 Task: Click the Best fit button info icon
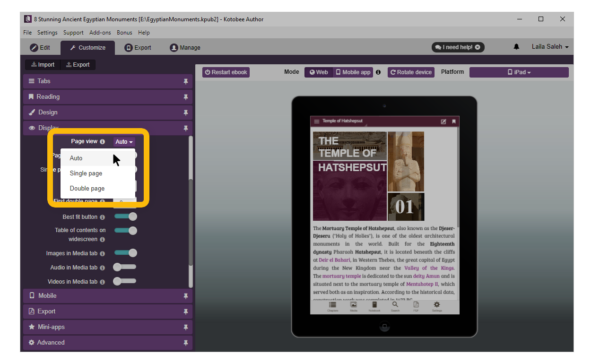(103, 217)
